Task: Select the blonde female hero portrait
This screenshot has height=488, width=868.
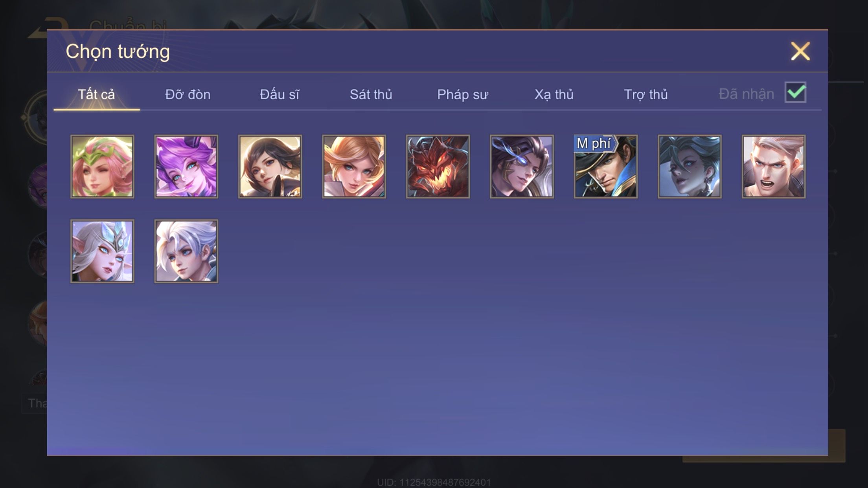Action: click(354, 167)
